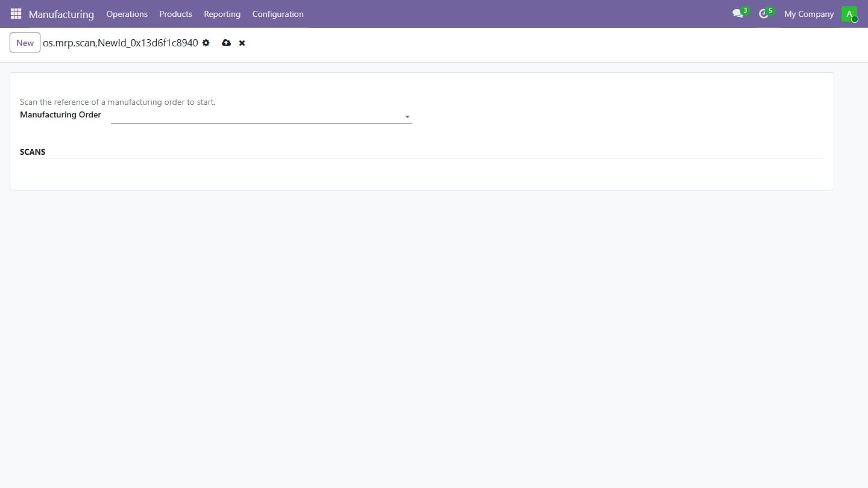The width and height of the screenshot is (868, 488).
Task: Open the Configuration menu
Action: (278, 14)
